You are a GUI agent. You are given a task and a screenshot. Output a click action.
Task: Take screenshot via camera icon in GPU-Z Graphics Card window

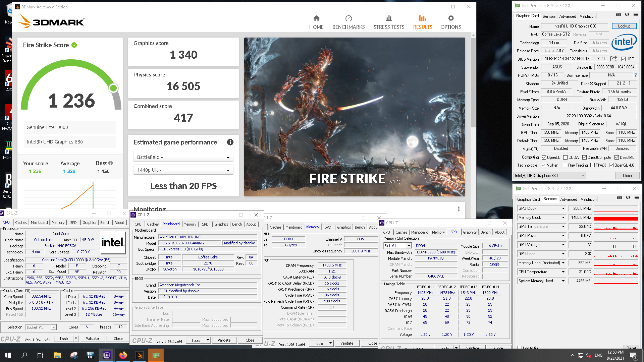(x=619, y=15)
